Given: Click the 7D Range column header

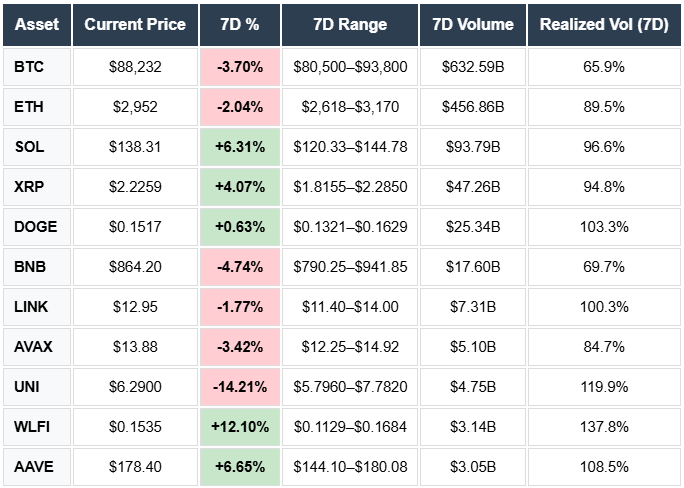Looking at the screenshot, I should [350, 24].
